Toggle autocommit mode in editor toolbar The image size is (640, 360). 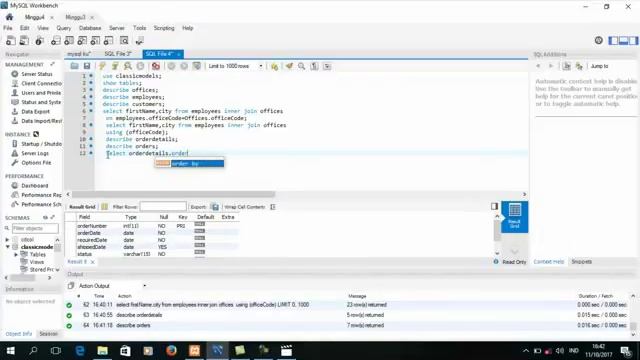(197, 66)
